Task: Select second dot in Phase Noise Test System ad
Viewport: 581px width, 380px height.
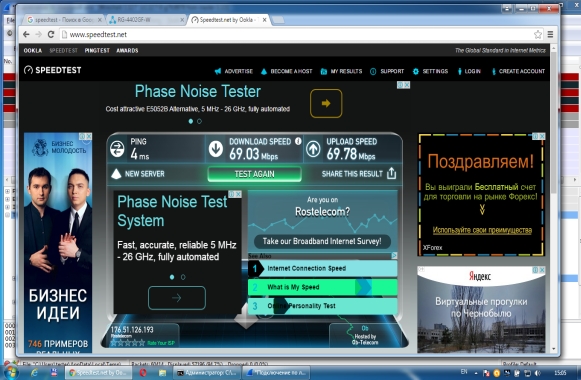Action: tap(183, 277)
